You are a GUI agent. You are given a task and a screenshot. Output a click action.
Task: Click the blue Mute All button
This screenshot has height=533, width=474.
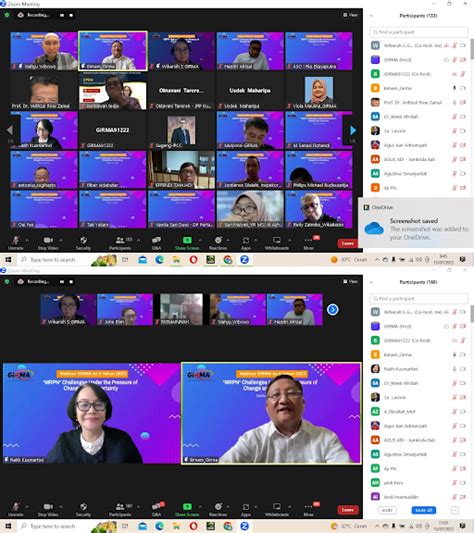point(424,510)
